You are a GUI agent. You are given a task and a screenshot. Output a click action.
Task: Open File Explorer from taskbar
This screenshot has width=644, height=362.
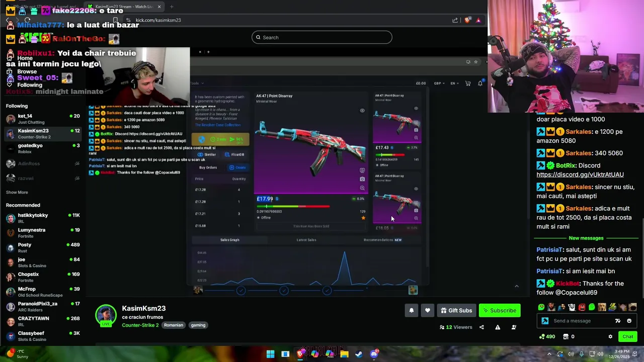tap(344, 354)
